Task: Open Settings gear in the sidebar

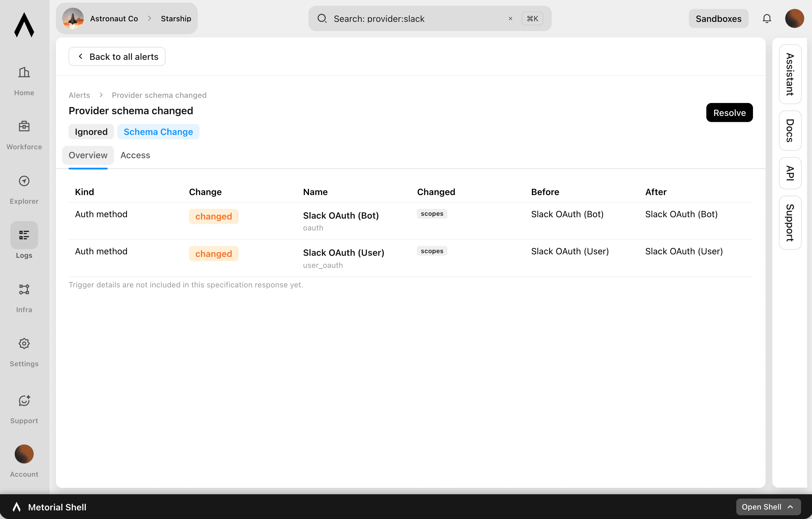Action: 24,344
